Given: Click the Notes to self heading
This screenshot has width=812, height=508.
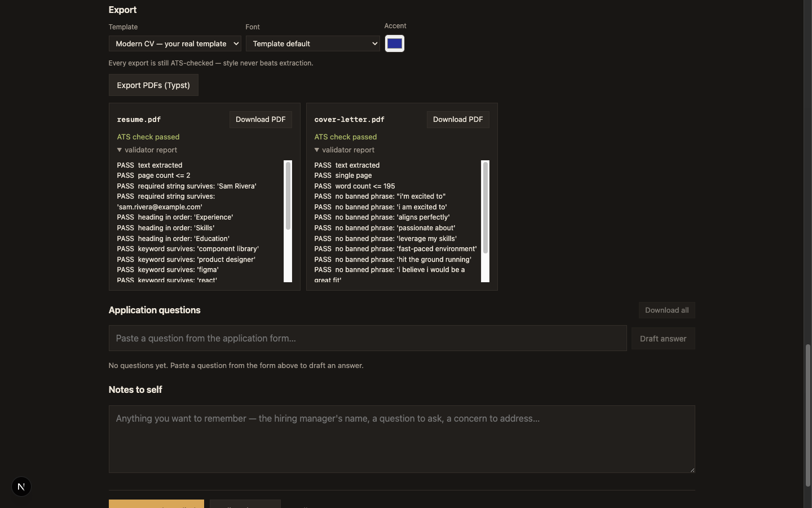Looking at the screenshot, I should point(135,389).
